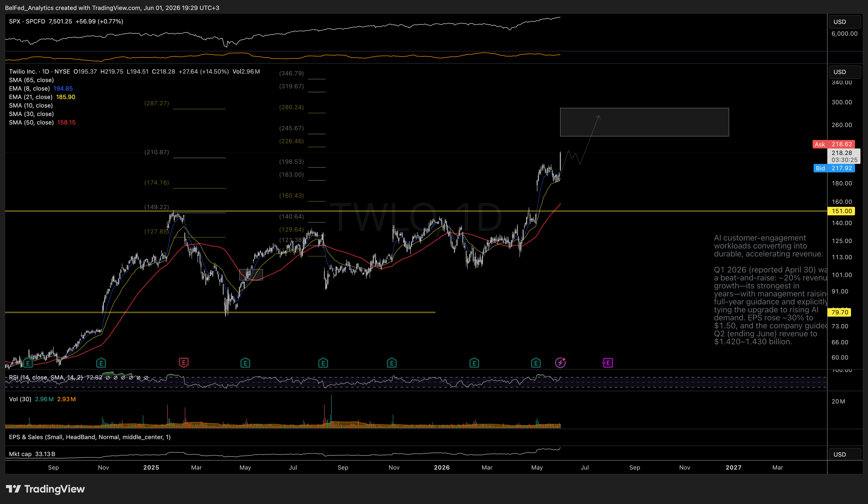Click the Mkt cap 33.13B legend
Screen dimensions: 868x504
click(32, 454)
